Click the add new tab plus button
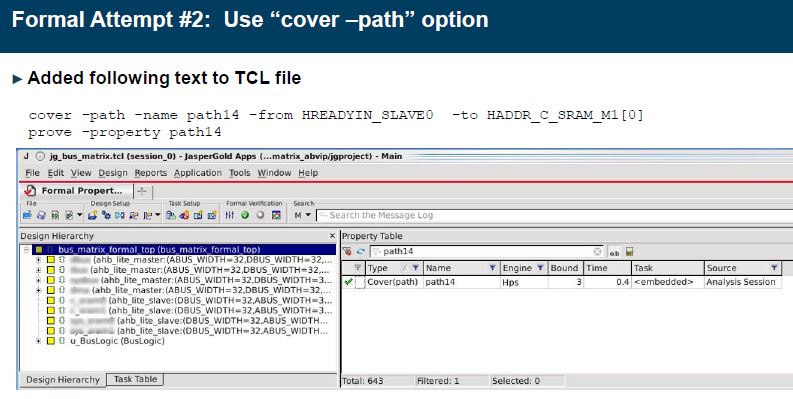 142,191
